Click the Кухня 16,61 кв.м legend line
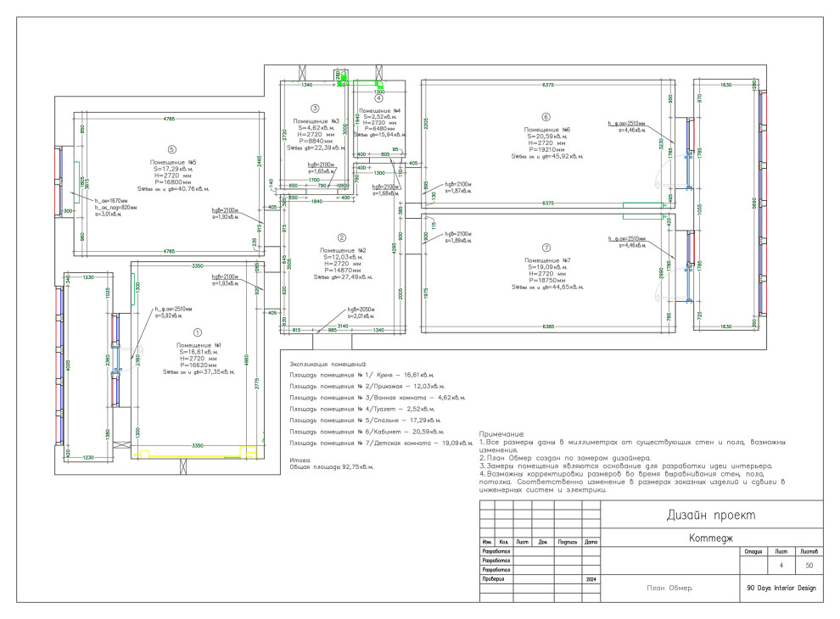The image size is (840, 619). tap(361, 374)
